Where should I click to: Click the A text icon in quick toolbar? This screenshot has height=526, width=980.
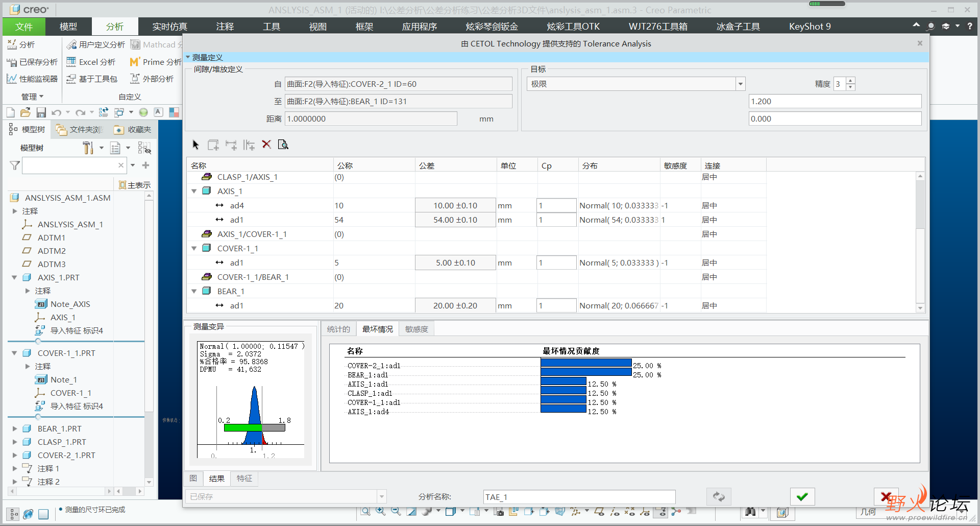tap(159, 112)
